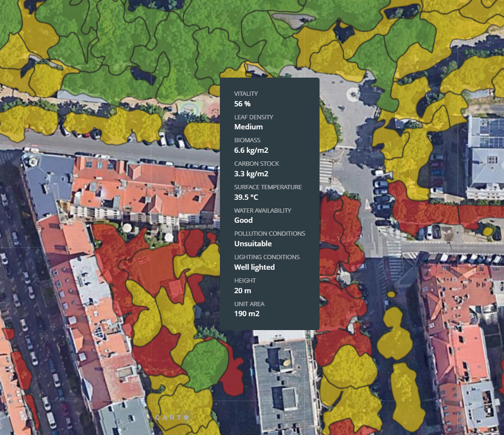This screenshot has height=435, width=504.
Task: Select the 'Well lighted' value
Action: pos(254,267)
